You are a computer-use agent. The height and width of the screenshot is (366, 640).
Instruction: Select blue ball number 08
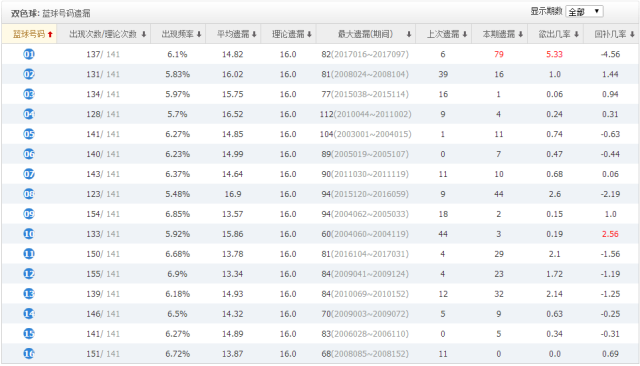point(29,194)
